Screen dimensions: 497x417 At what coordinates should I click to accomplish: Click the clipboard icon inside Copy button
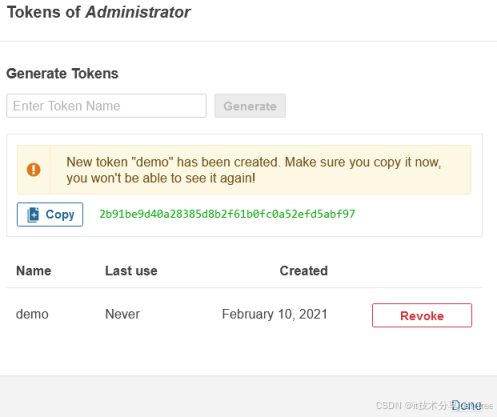click(x=33, y=214)
